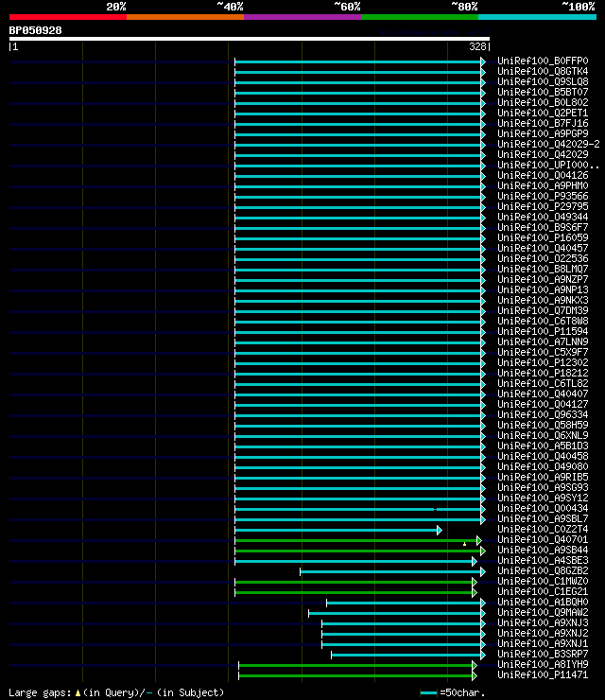The height and width of the screenshot is (700, 605).
Task: Select hit label UniRef100_A9SG93
Action: (543, 488)
